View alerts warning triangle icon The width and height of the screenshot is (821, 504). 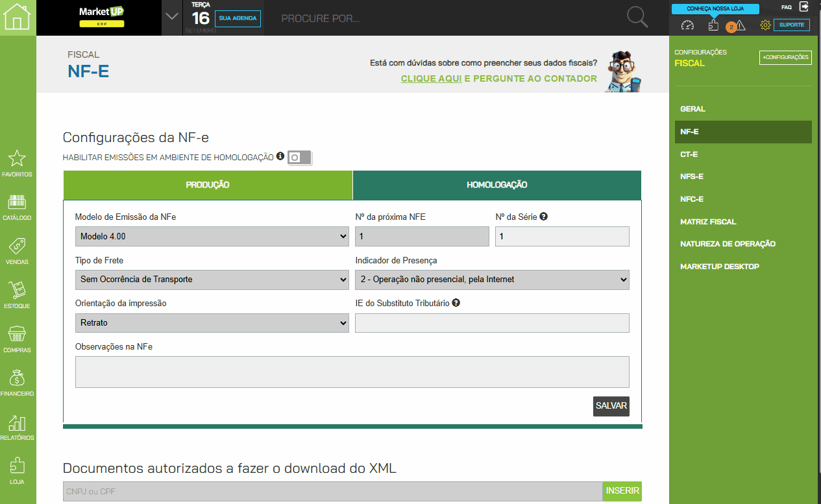pos(741,25)
